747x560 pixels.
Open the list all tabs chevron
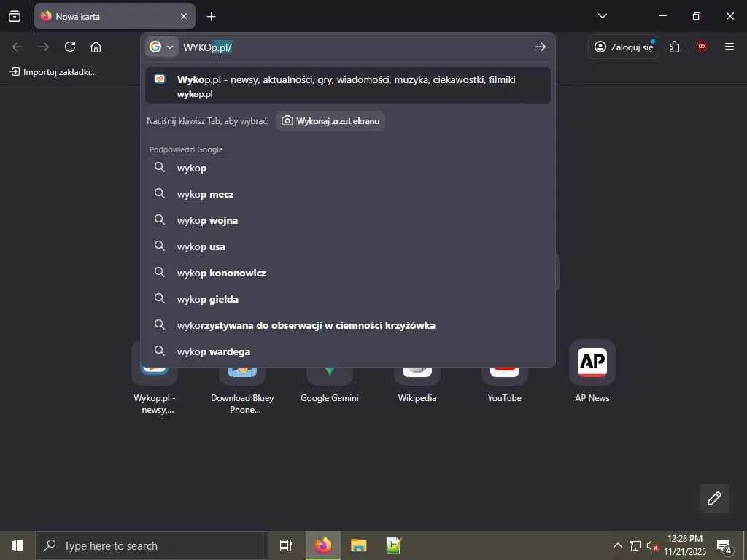point(602,16)
